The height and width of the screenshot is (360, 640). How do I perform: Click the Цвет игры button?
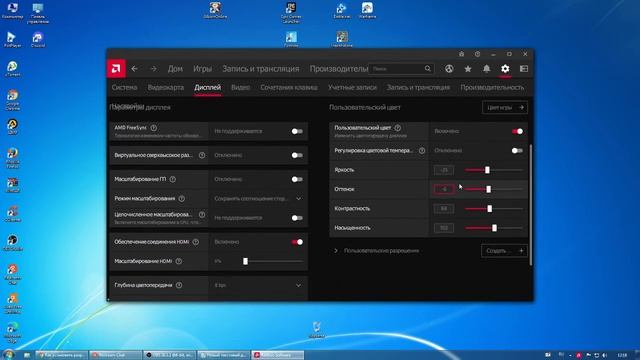coord(505,107)
